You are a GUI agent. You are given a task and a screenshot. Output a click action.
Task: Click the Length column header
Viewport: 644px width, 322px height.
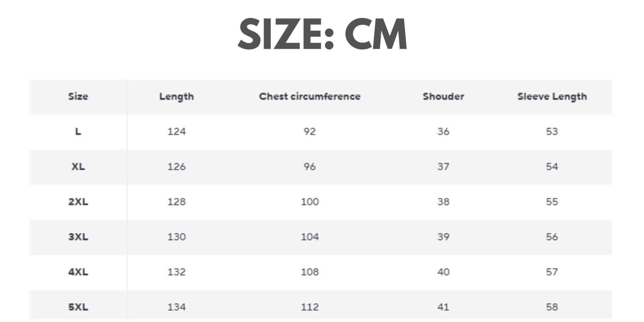[x=177, y=97]
